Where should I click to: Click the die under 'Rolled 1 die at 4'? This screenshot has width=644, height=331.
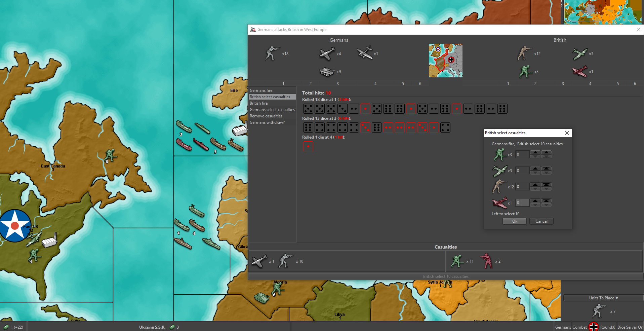click(308, 146)
